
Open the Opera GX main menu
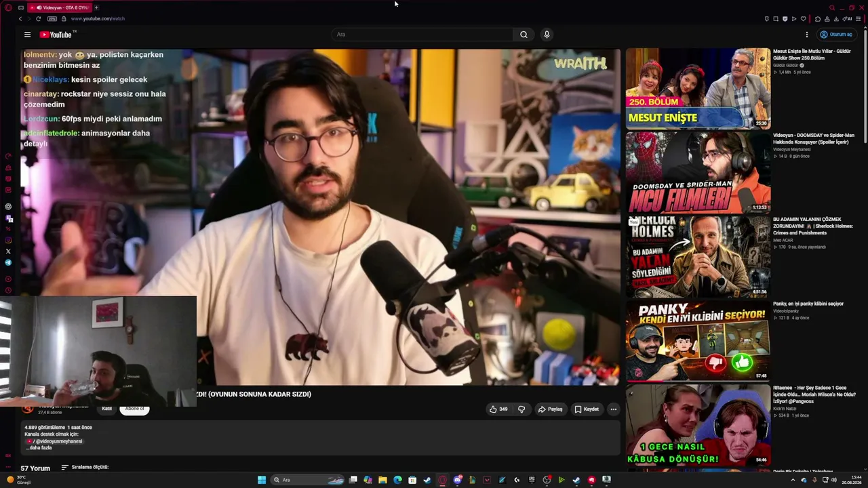(8, 7)
